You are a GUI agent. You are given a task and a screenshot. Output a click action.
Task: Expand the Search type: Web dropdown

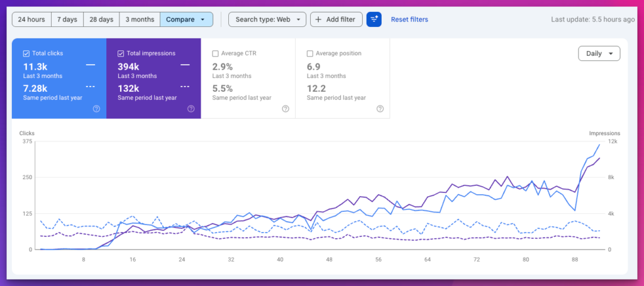267,19
